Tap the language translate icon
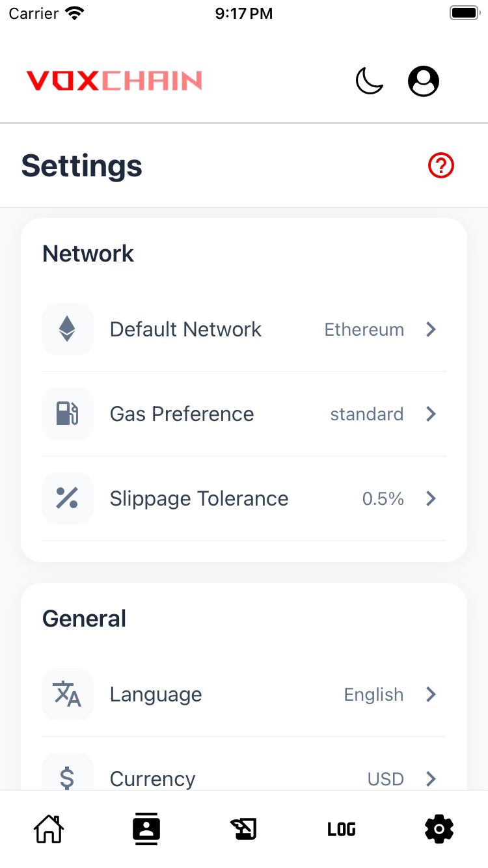The image size is (488, 868). pyautogui.click(x=67, y=694)
